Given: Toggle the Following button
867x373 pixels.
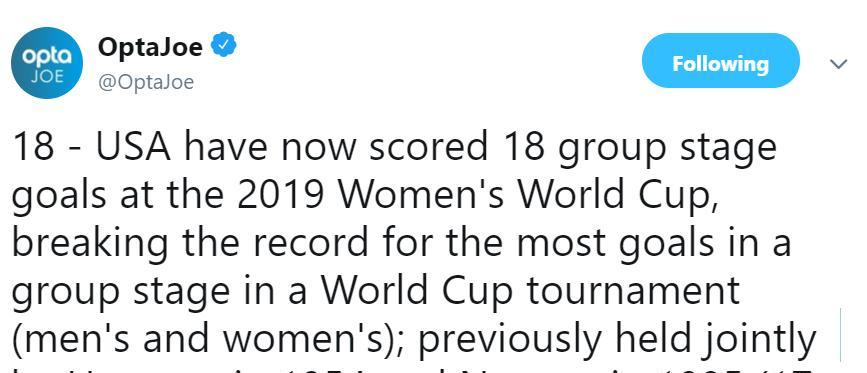Looking at the screenshot, I should click(720, 61).
